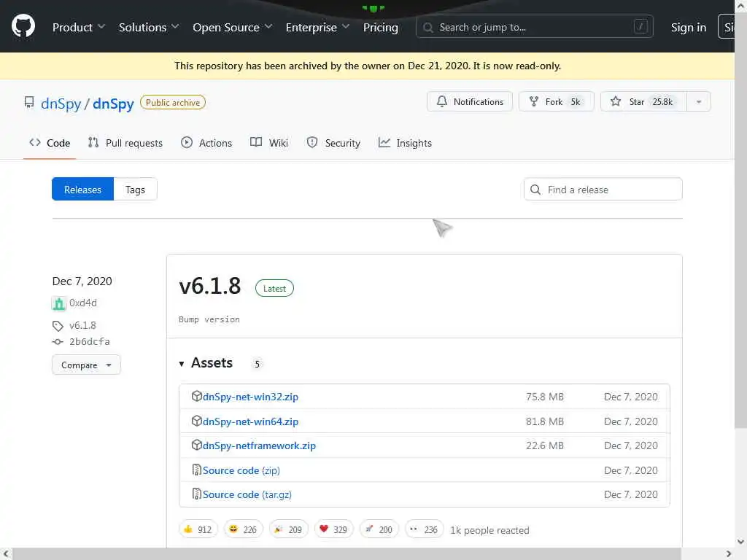
Task: Download Source code (tar.gz)
Action: 247,495
